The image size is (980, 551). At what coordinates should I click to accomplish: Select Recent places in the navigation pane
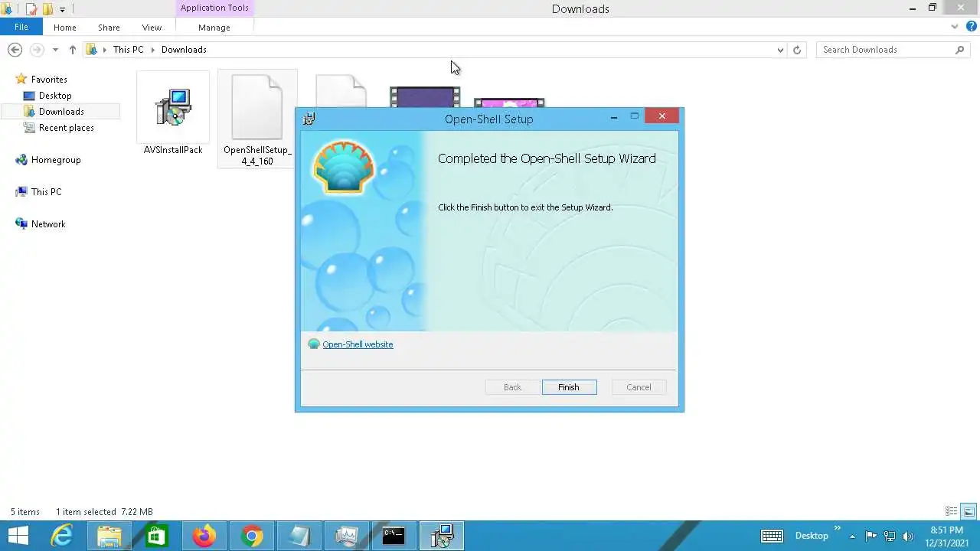tap(67, 128)
